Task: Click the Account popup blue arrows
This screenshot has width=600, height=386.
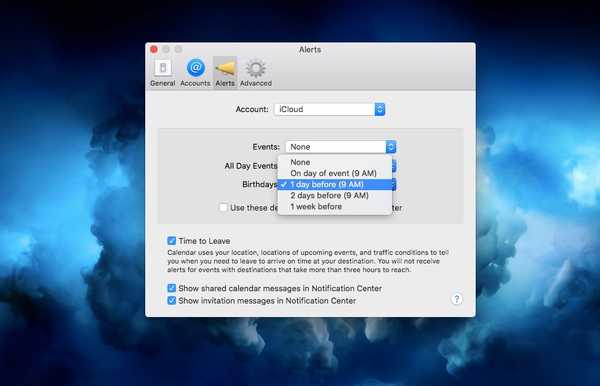Action: tap(380, 109)
